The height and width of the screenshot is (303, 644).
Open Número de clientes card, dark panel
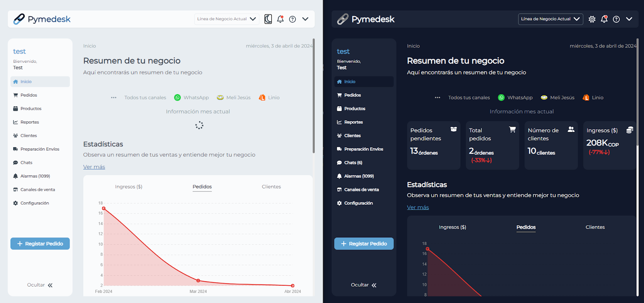point(551,145)
